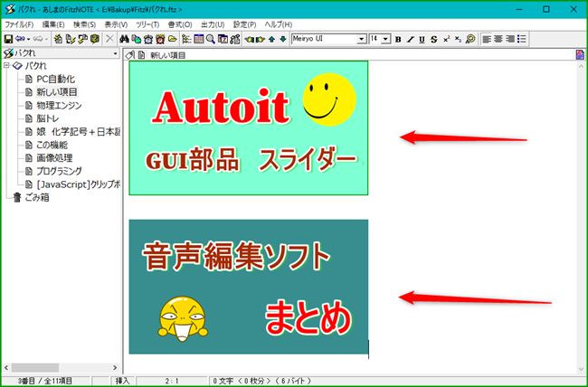Click the yellow left hand arrow icon
The width and height of the screenshot is (588, 387).
pos(250,39)
